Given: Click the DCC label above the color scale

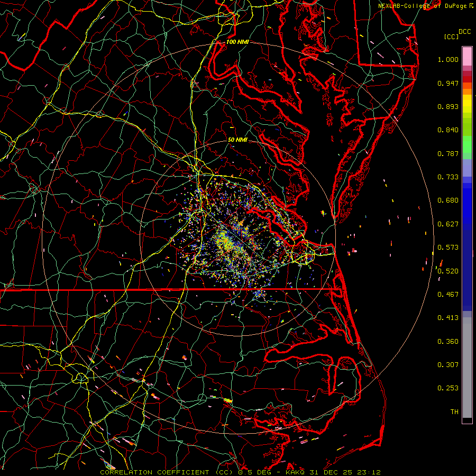Looking at the screenshot, I should pos(464,32).
